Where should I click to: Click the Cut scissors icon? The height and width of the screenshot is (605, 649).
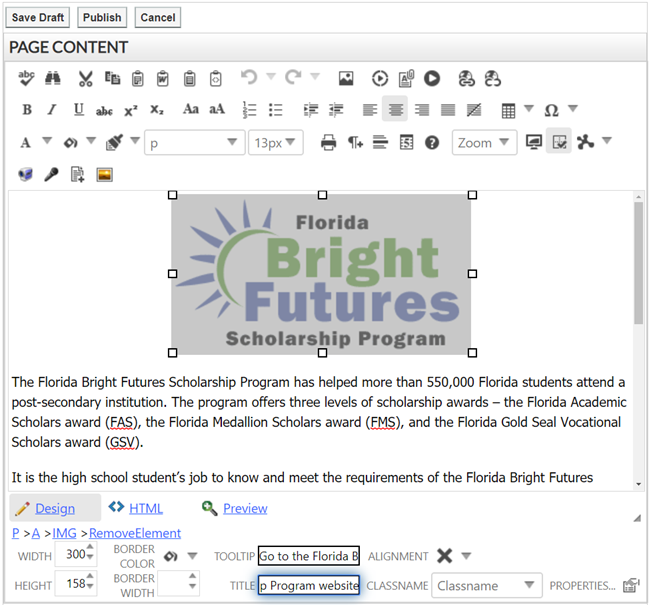tap(85, 78)
